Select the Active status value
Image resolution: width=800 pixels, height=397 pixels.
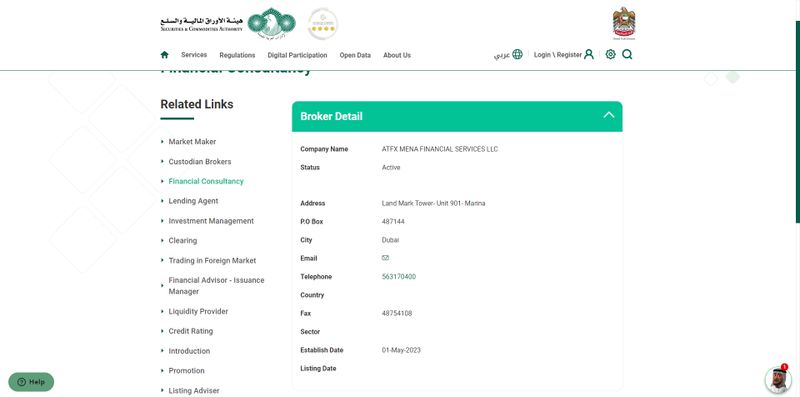tap(391, 167)
